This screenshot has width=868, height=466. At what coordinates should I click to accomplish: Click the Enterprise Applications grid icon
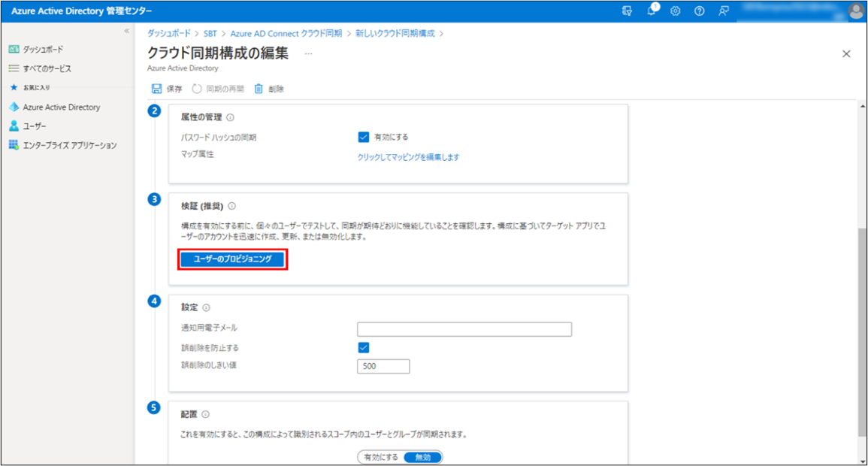coord(14,145)
